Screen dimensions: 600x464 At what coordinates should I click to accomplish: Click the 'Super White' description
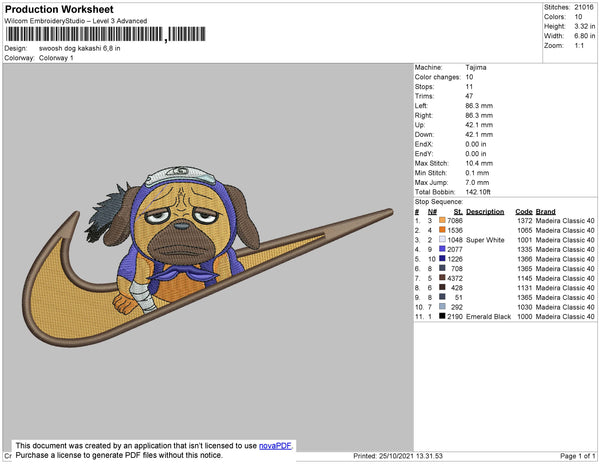click(x=485, y=240)
